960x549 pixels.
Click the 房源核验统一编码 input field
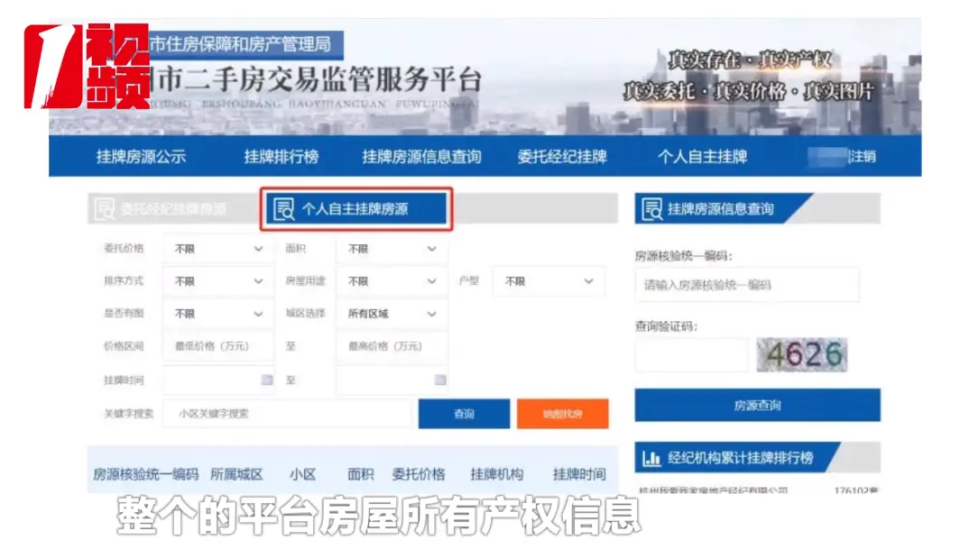[x=747, y=285]
